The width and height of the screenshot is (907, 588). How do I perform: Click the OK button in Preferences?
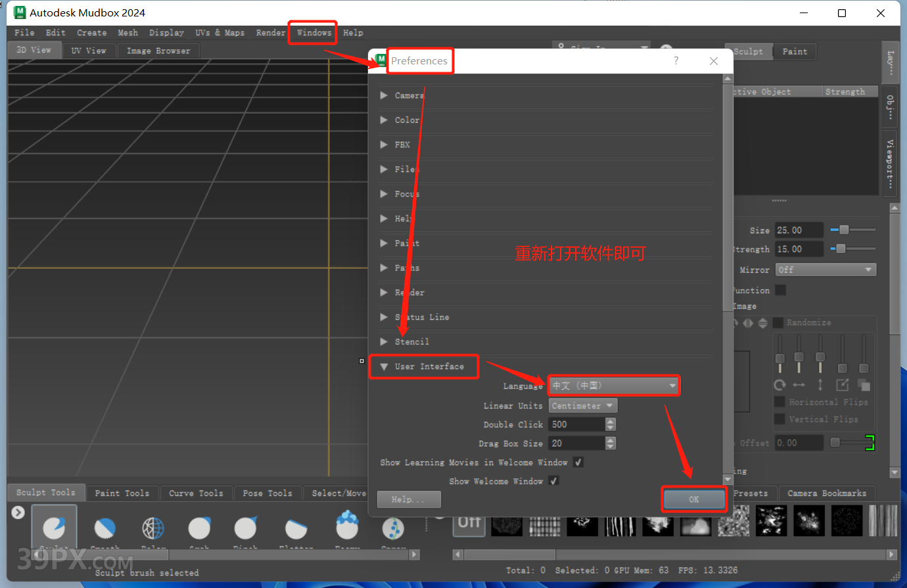pos(693,499)
